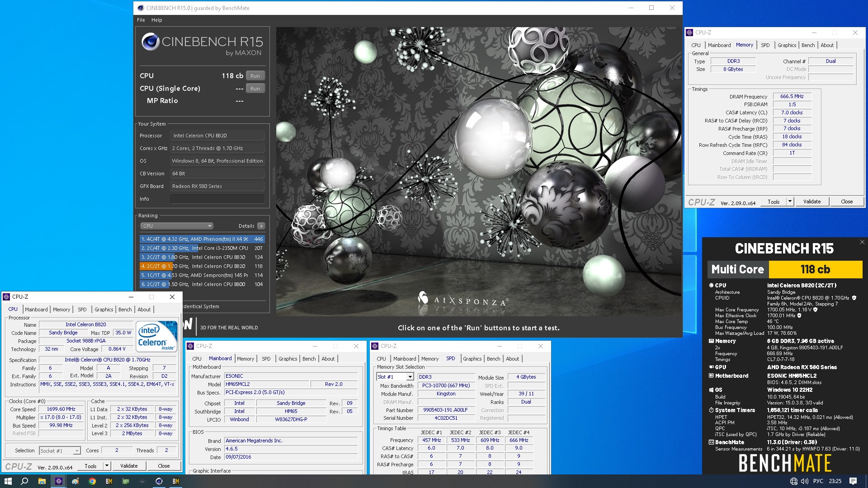This screenshot has width=868, height=488.
Task: Expand ranking Details arrow
Action: tap(261, 226)
